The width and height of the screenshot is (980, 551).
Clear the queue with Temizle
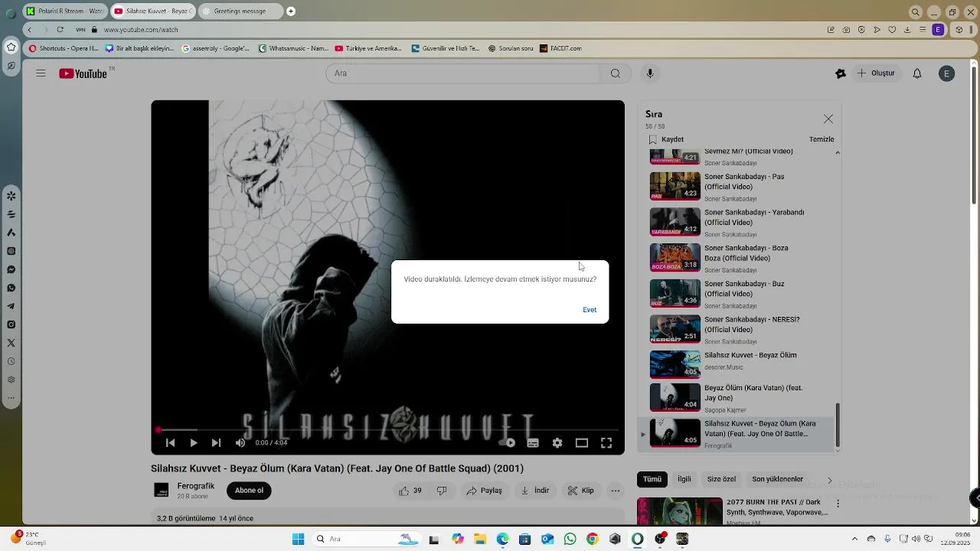coord(822,139)
